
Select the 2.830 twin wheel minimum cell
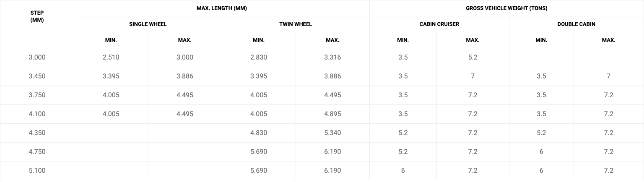tap(258, 57)
